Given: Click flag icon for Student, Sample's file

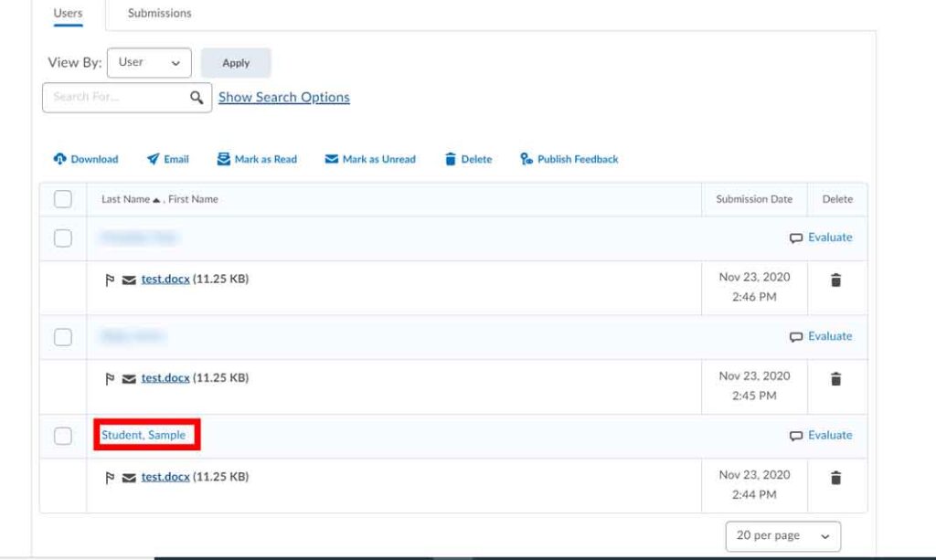Looking at the screenshot, I should 111,477.
